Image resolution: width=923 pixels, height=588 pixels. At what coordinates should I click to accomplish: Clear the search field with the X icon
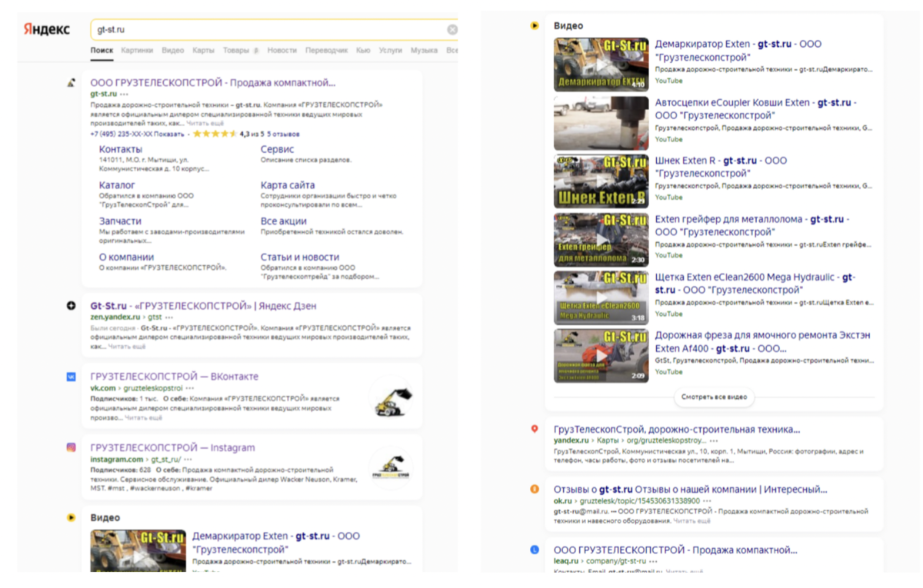[452, 30]
